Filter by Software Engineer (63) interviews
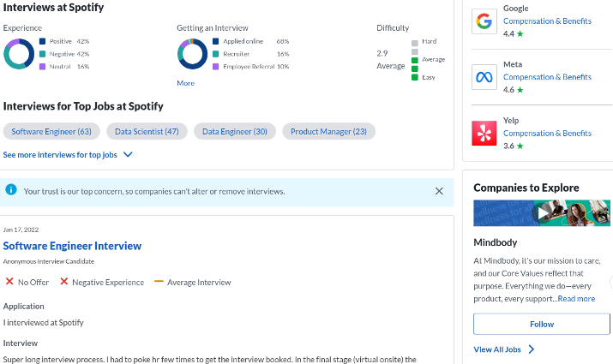Viewport: 613px width, 364px height. tap(51, 132)
